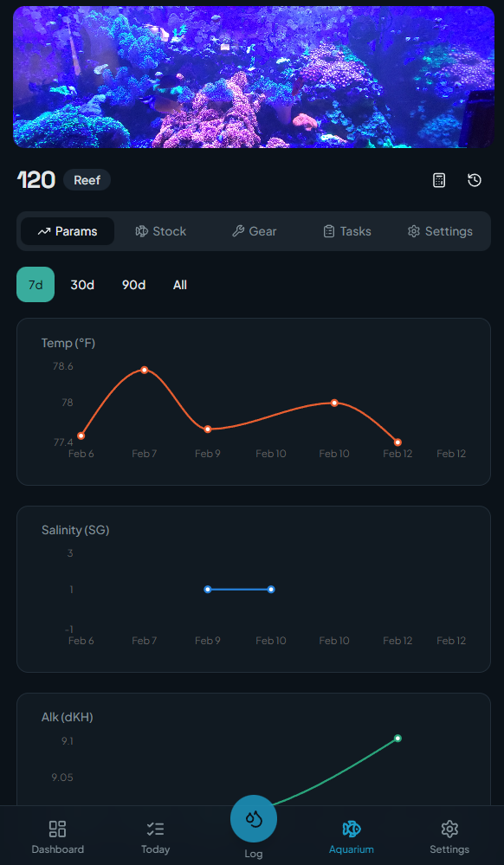This screenshot has width=504, height=865.
Task: Switch to the Stock tab
Action: 161,231
